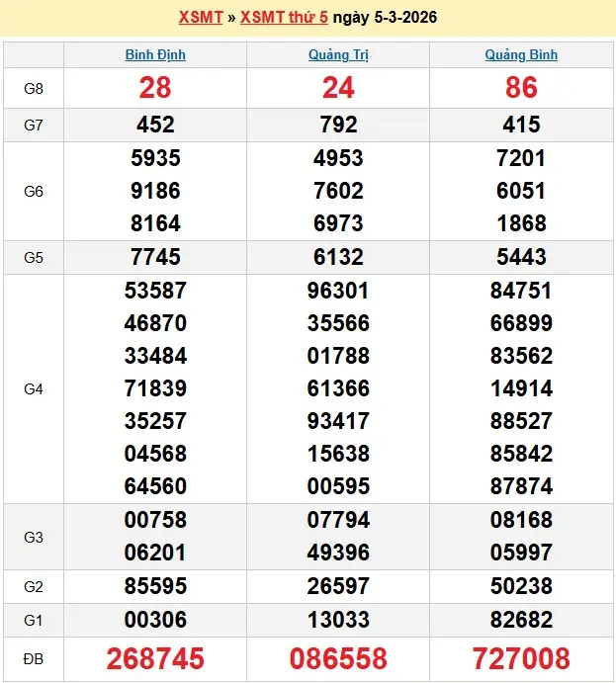Select the G8 result 86 for Quảng Bình

point(521,88)
